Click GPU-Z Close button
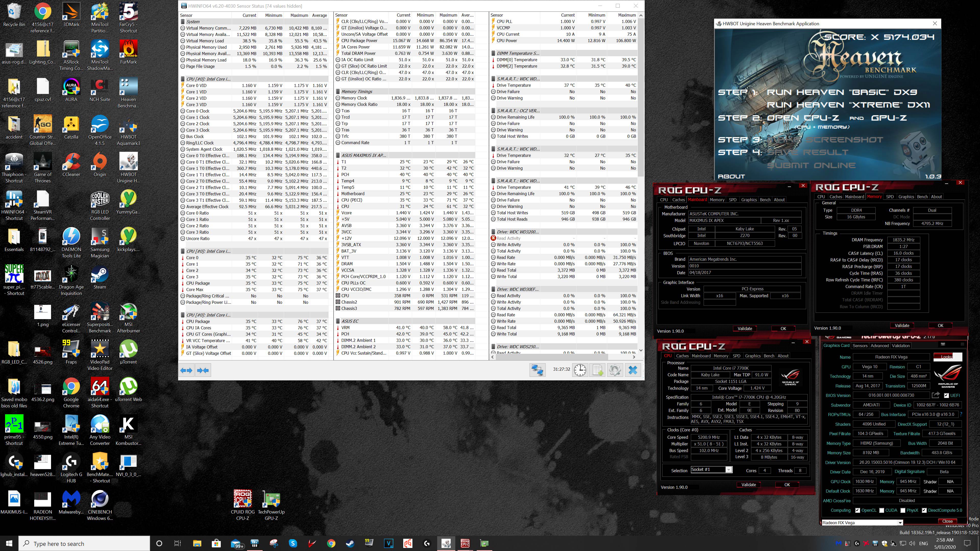980x551 pixels. (947, 521)
